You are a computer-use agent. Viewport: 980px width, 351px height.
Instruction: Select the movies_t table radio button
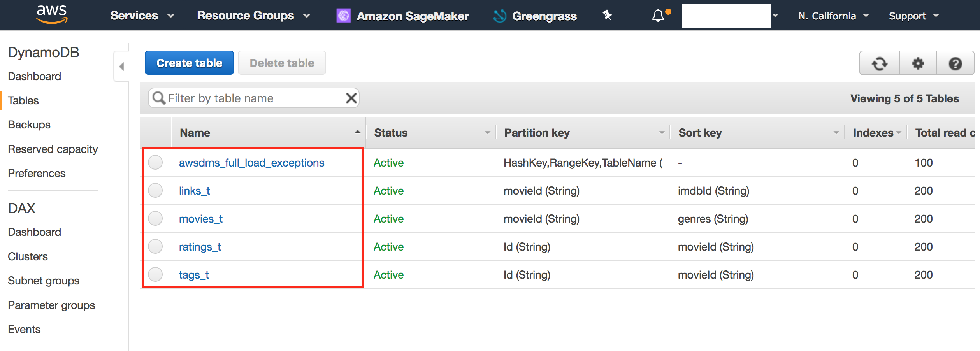[155, 219]
